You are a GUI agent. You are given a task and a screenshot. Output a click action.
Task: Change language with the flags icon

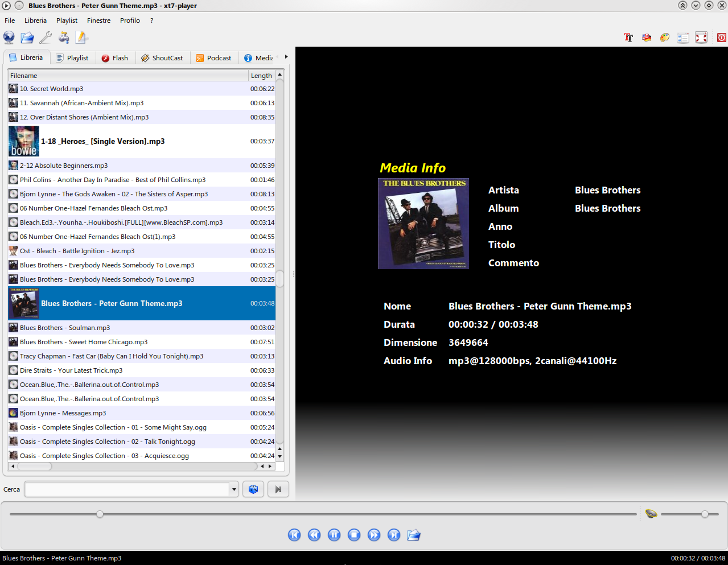(647, 38)
